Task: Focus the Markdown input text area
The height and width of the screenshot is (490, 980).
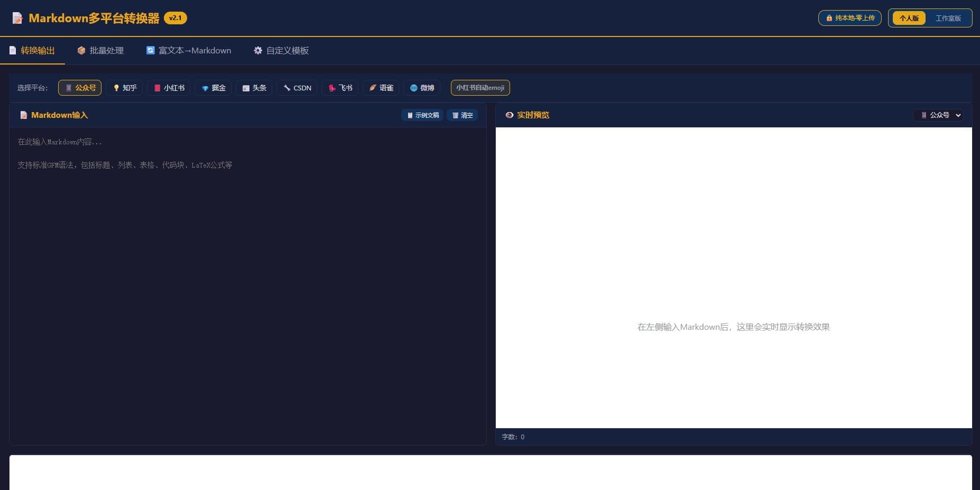Action: click(x=248, y=285)
